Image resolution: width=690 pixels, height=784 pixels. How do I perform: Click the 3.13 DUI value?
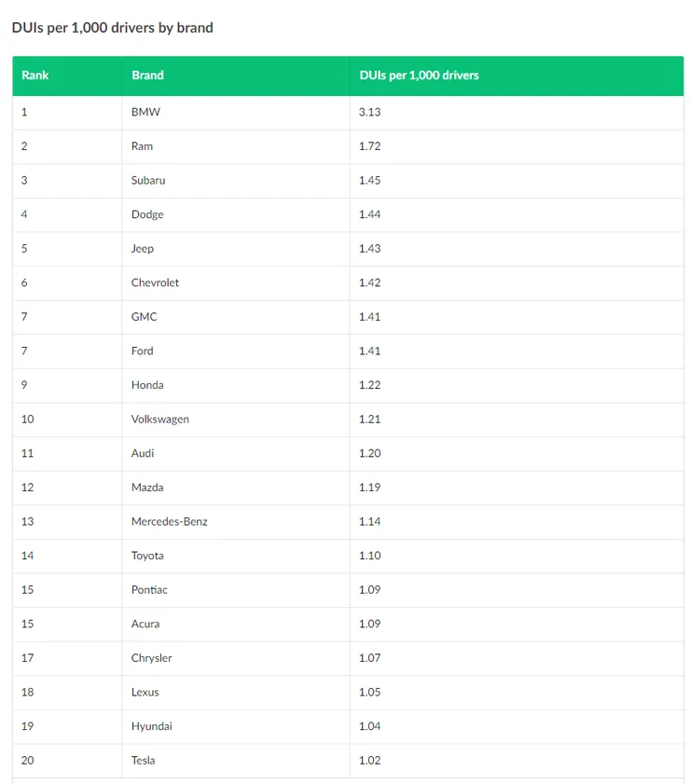[369, 112]
